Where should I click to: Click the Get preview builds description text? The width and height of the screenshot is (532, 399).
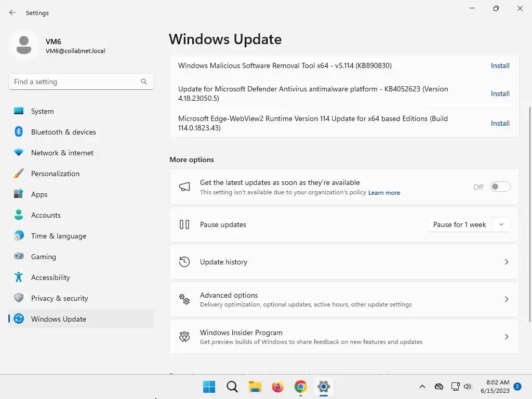click(311, 342)
